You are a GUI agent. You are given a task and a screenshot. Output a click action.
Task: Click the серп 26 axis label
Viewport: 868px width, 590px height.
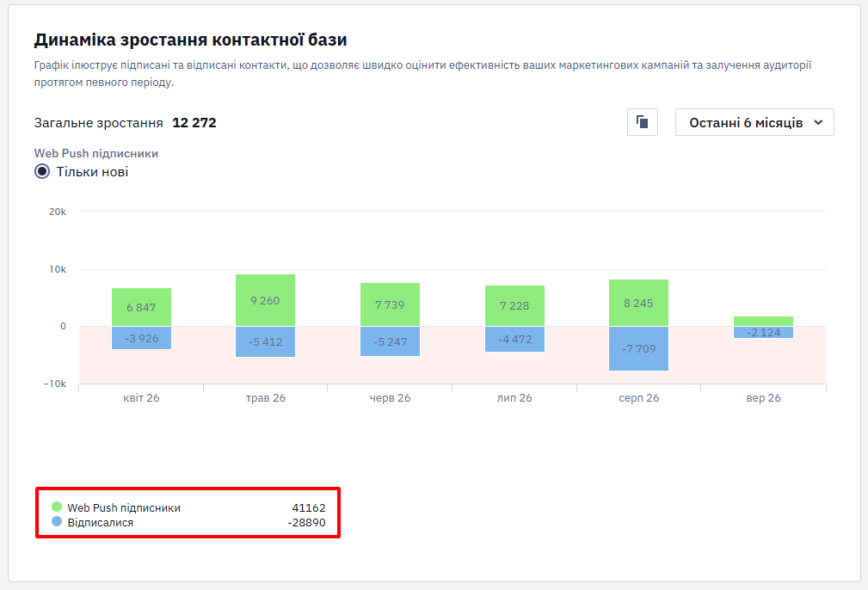(x=639, y=398)
